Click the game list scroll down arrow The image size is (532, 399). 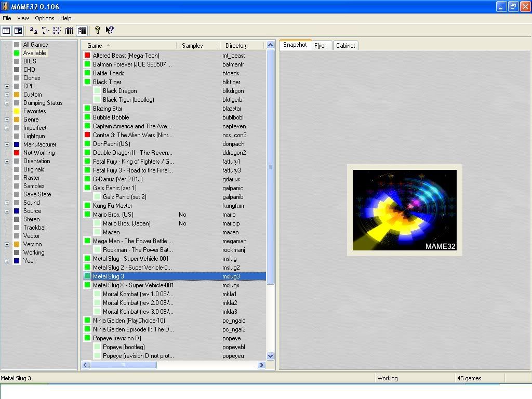(x=270, y=356)
